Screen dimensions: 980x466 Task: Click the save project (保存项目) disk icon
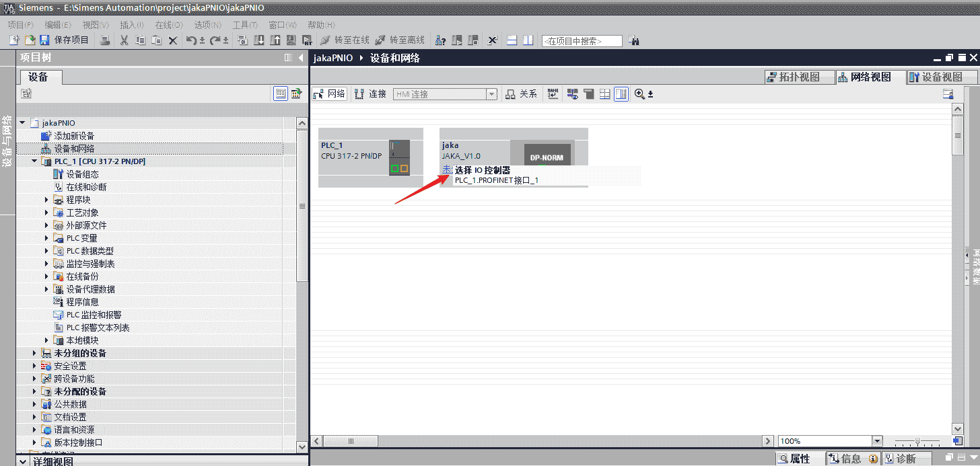coord(45,40)
